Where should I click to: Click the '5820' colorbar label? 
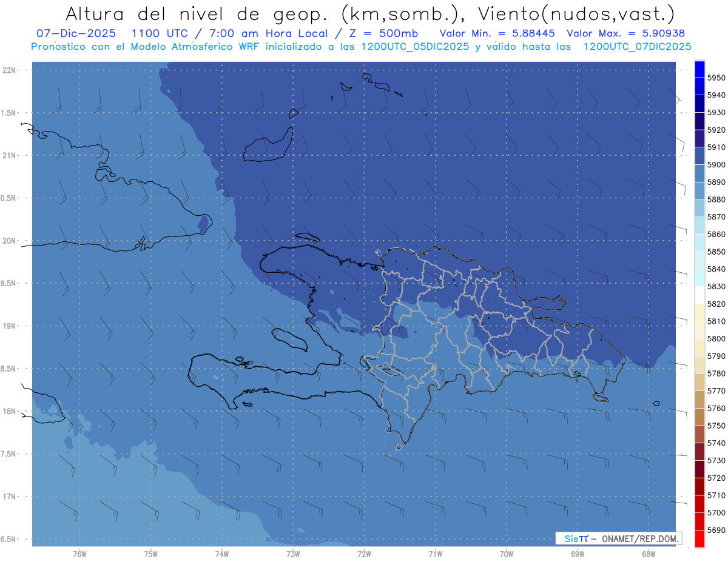pos(716,304)
